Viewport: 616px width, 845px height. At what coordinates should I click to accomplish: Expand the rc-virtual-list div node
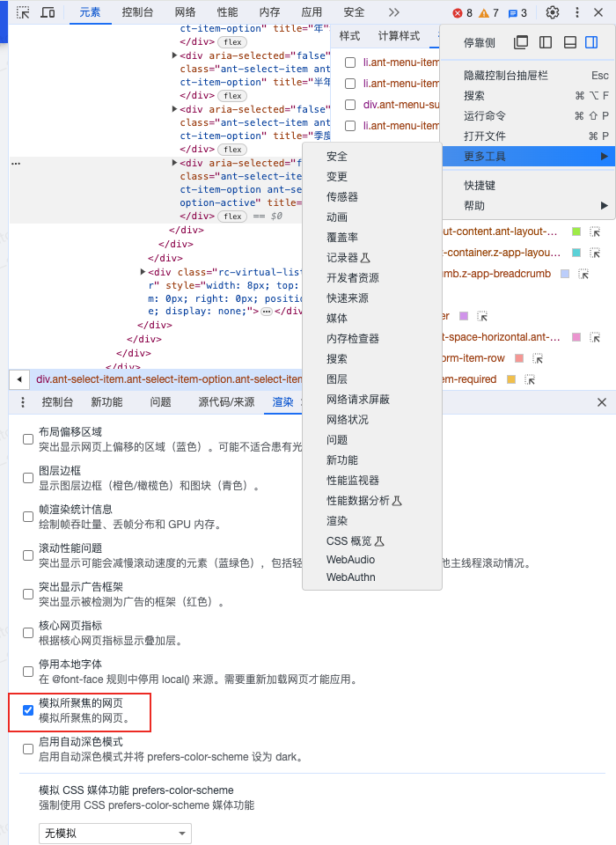143,272
